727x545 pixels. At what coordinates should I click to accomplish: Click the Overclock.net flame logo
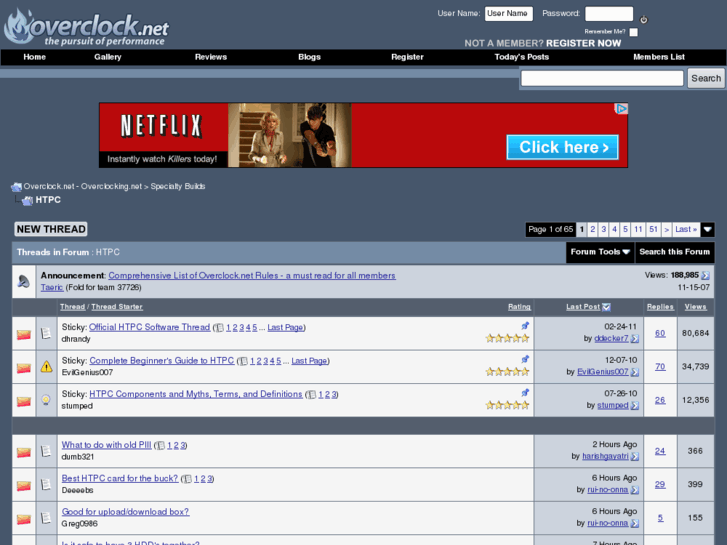pyautogui.click(x=86, y=27)
